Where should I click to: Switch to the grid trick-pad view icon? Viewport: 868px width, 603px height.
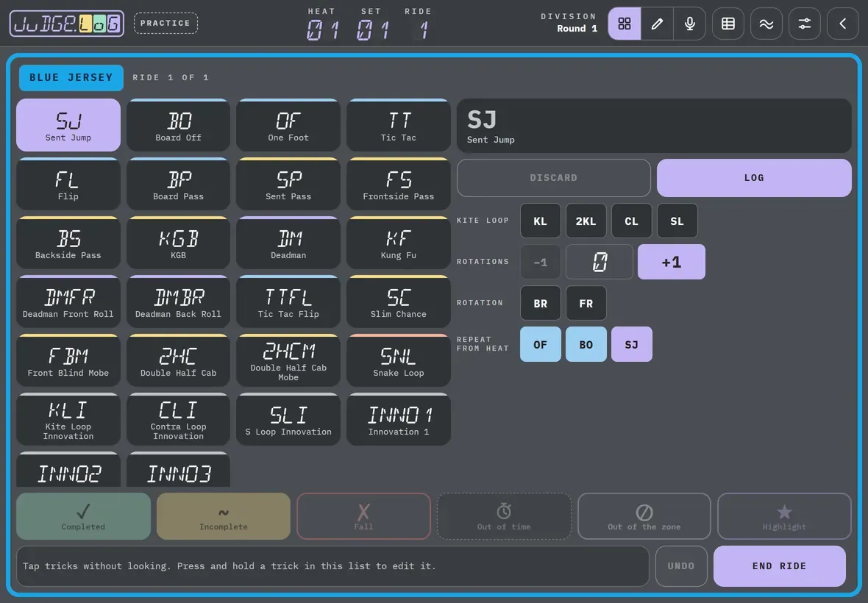[x=625, y=24]
